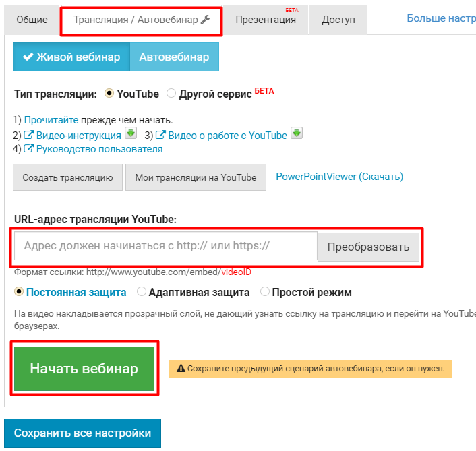
Task: Click external-link icon before Видео-инструкция
Action: (29, 135)
